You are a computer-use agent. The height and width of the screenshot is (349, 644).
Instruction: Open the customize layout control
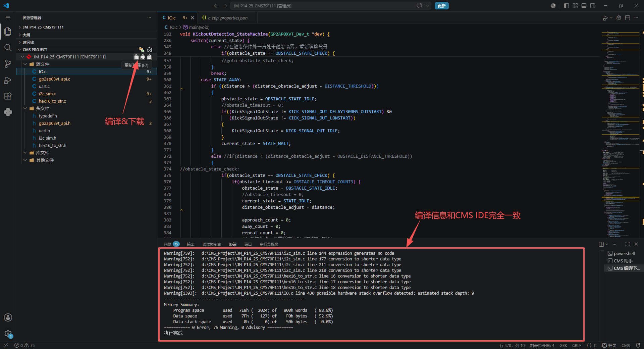pyautogui.click(x=575, y=6)
